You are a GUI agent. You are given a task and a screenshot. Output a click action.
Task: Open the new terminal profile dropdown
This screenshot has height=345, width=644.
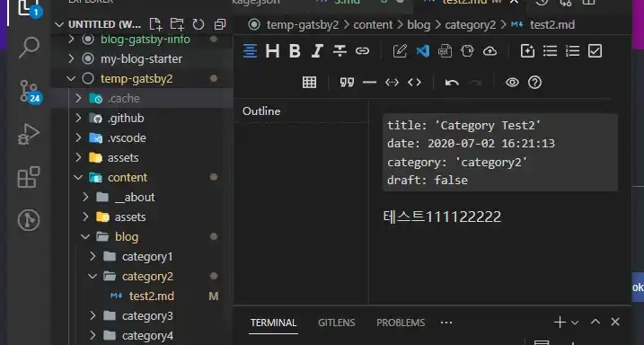(x=575, y=323)
